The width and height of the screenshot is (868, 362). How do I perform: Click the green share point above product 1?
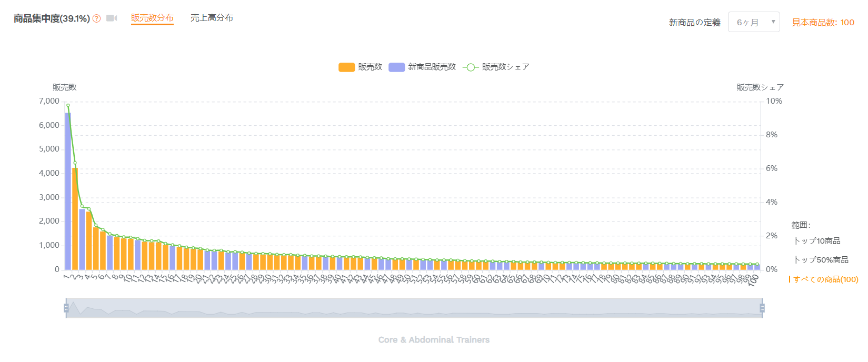(68, 105)
